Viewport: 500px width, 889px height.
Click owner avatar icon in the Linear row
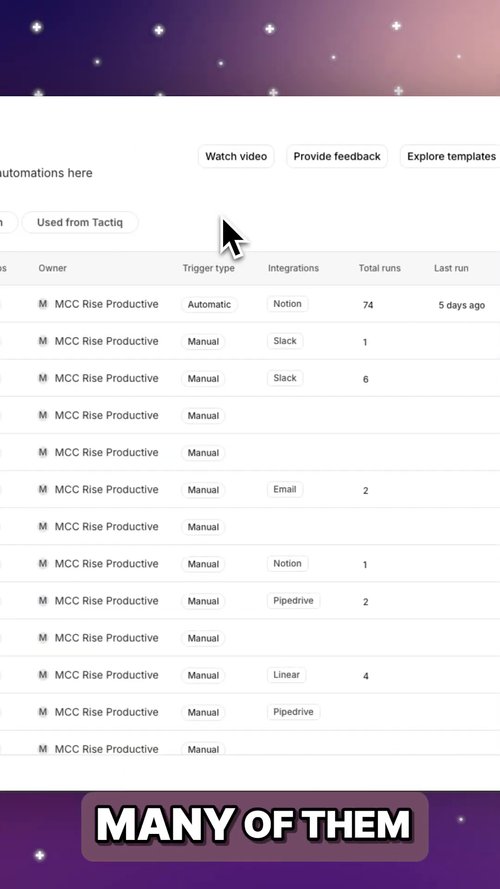(43, 675)
